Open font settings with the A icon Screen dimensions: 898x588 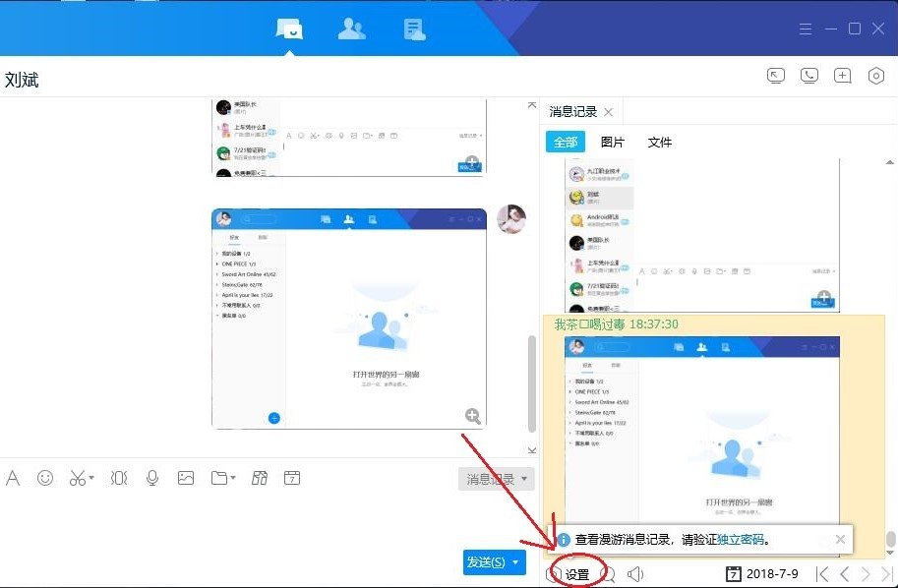(x=14, y=478)
